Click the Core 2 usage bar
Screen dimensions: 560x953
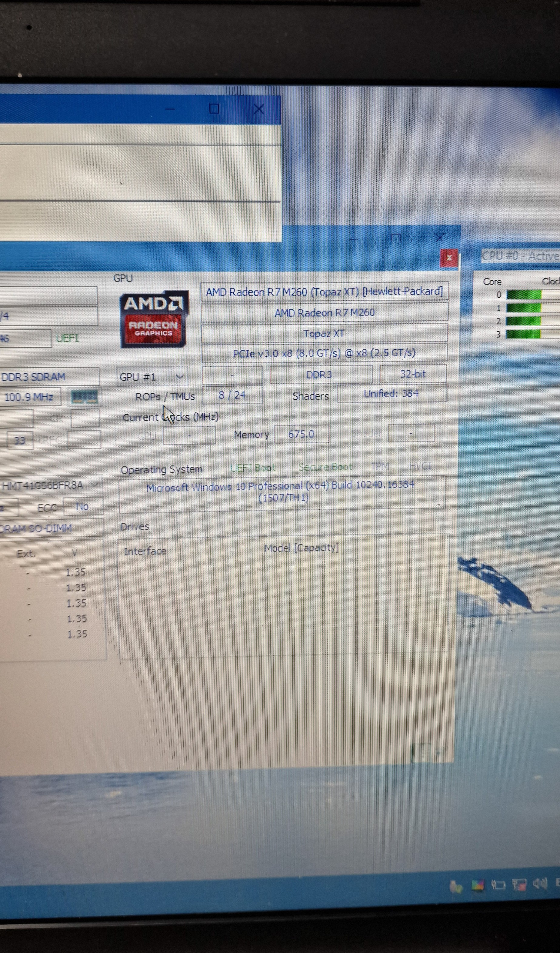pyautogui.click(x=524, y=321)
